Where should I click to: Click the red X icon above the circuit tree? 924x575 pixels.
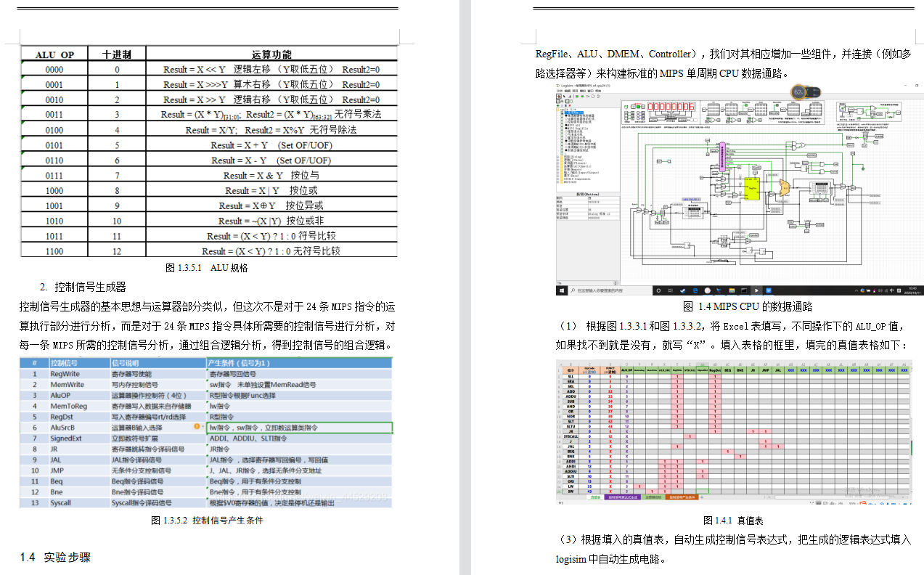click(x=570, y=105)
